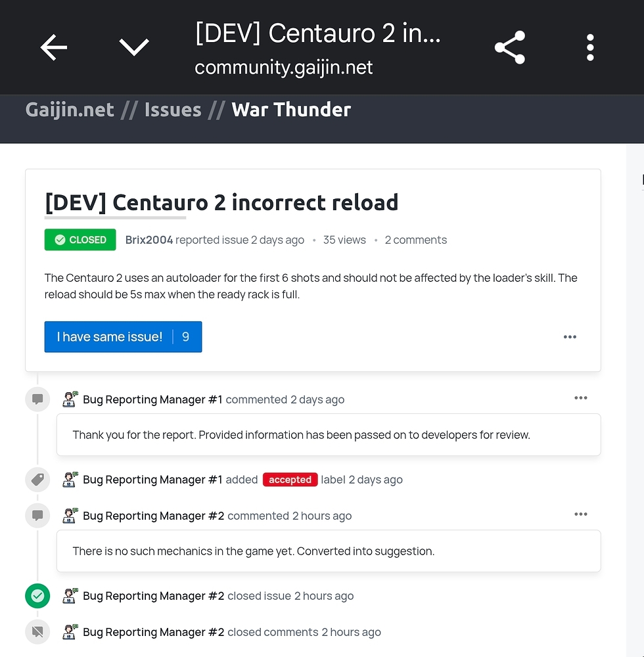Tap the share icon in the top bar
644x657 pixels.
pos(510,47)
